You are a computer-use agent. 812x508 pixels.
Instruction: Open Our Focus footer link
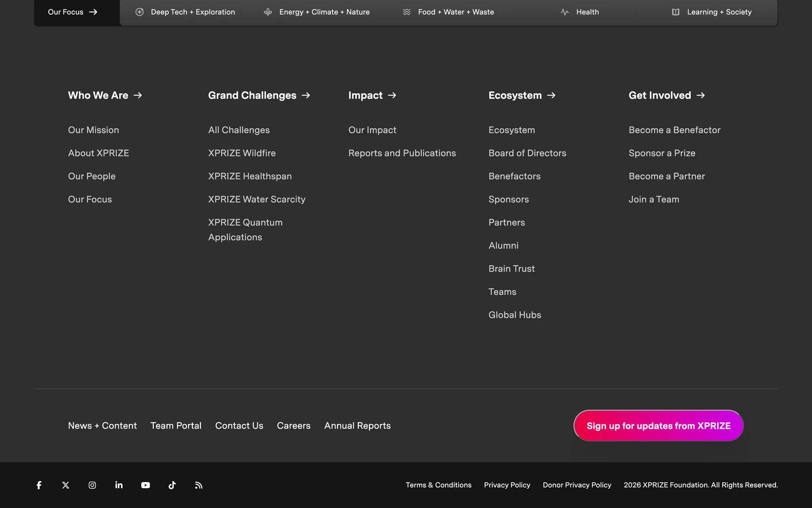[90, 199]
